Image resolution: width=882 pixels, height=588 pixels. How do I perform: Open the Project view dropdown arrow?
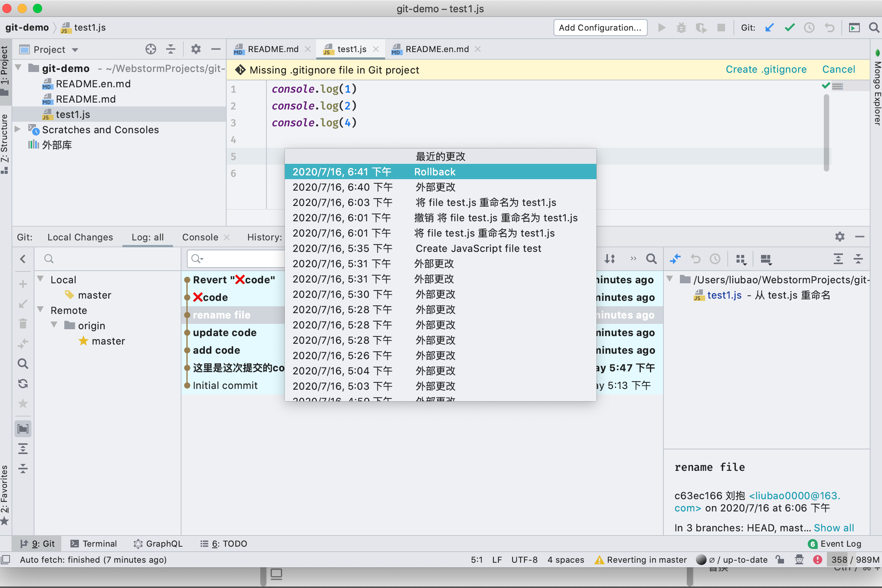pyautogui.click(x=75, y=50)
